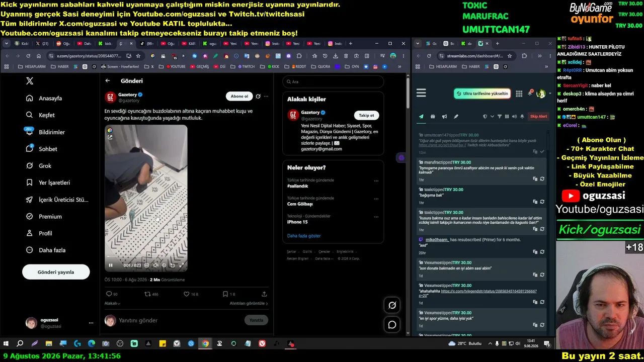This screenshot has width=644, height=362.
Task: Expand the Daha fazla sidebar menu
Action: tap(46, 250)
